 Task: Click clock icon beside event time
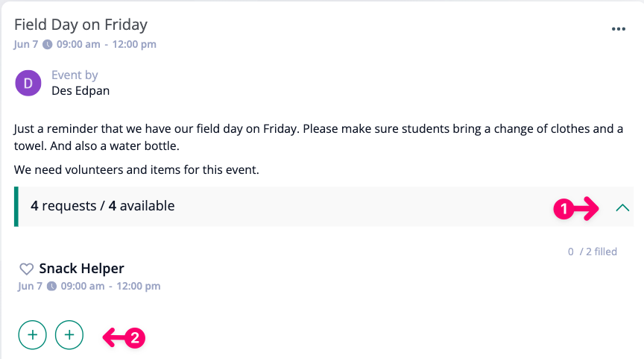48,44
